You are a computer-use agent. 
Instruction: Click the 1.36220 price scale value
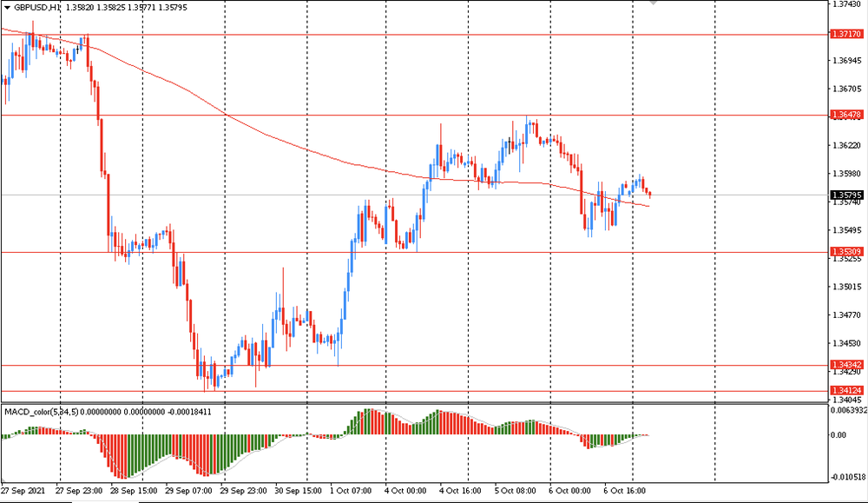click(846, 145)
